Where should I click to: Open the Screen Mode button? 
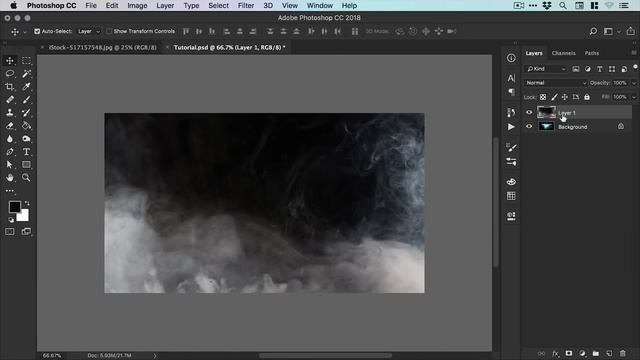(26, 232)
